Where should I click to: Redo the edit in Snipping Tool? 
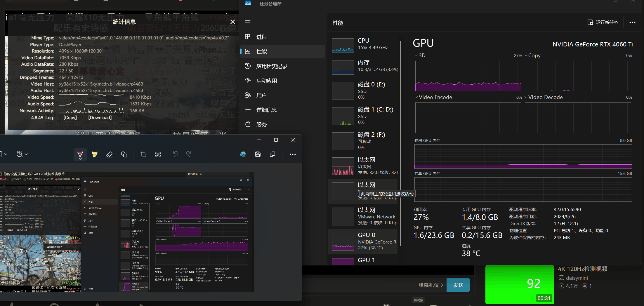point(189,154)
